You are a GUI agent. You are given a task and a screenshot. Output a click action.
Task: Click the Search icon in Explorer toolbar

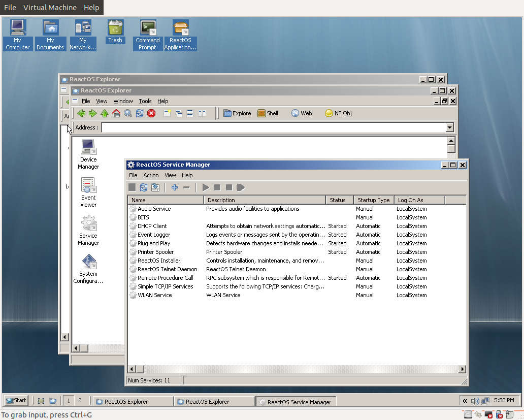pos(127,113)
